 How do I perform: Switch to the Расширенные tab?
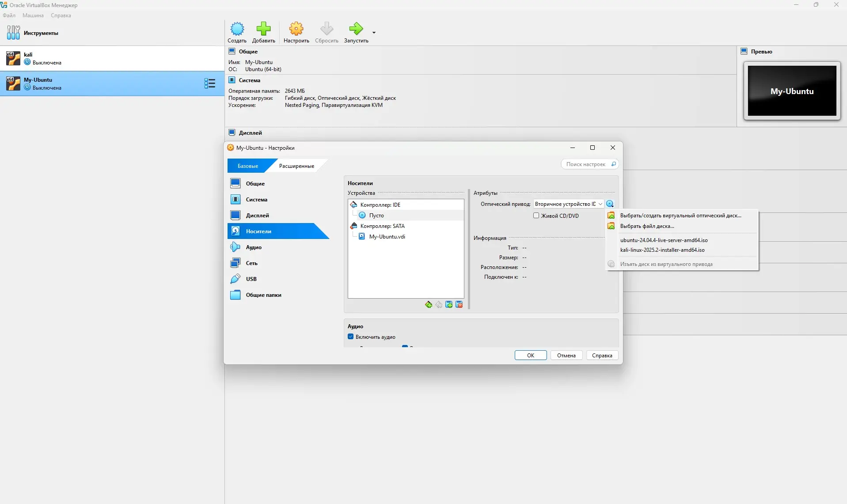(296, 166)
